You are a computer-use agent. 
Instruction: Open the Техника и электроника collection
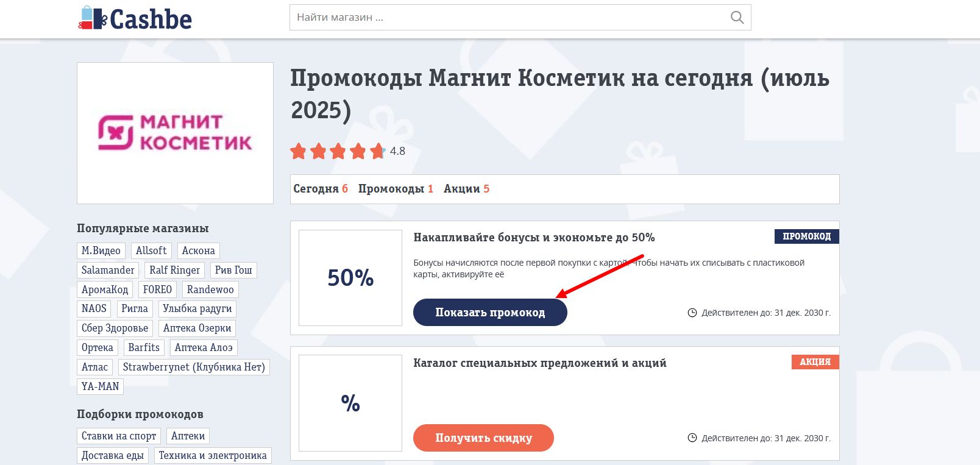click(213, 455)
